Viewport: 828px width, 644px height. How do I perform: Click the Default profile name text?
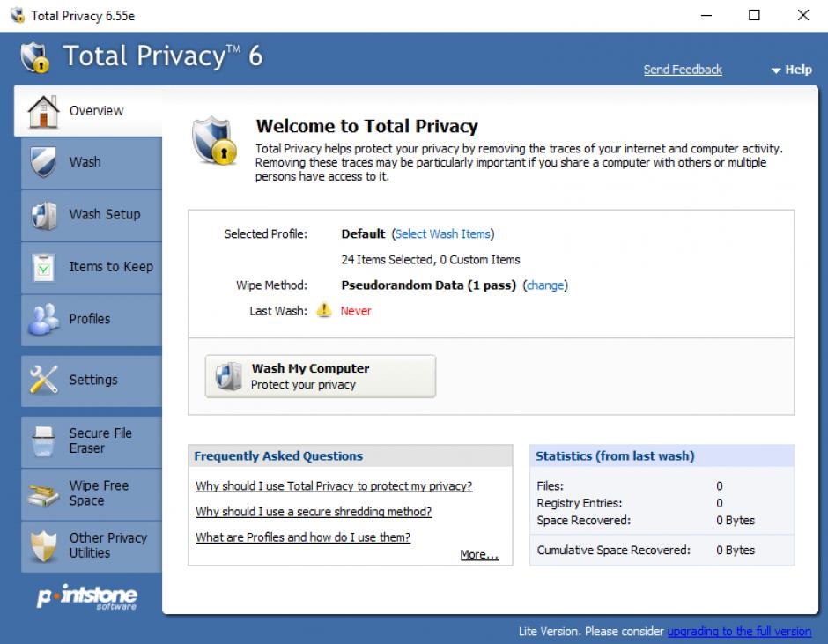point(363,234)
